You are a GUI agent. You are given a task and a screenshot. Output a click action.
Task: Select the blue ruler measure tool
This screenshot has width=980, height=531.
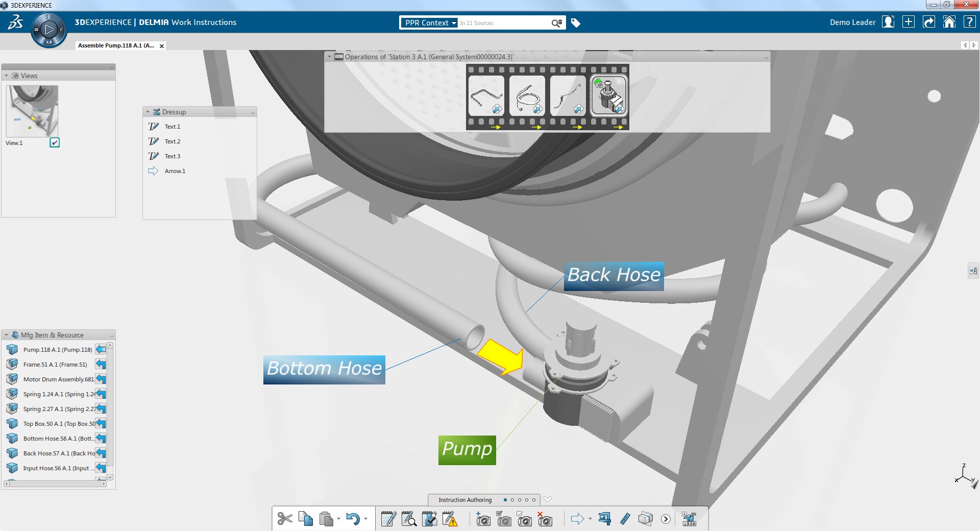pos(625,519)
